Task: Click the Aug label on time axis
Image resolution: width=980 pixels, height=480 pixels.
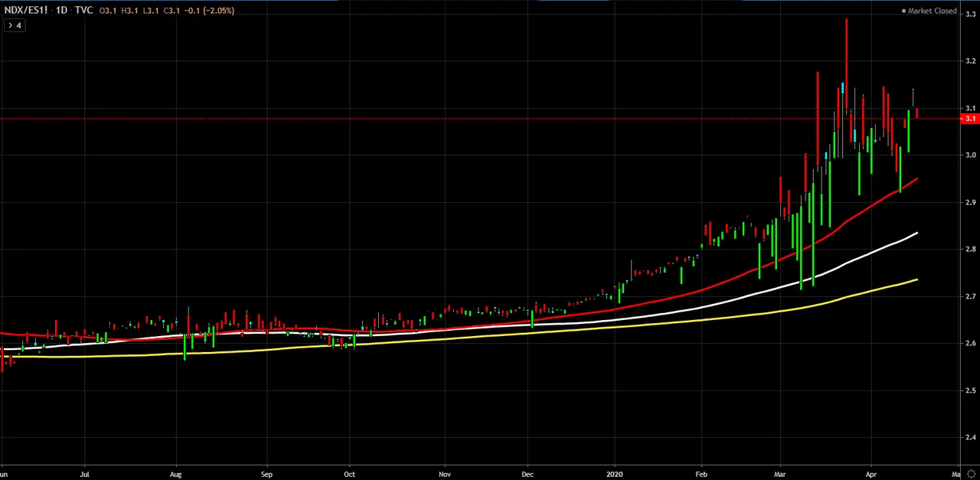Action: click(x=177, y=473)
